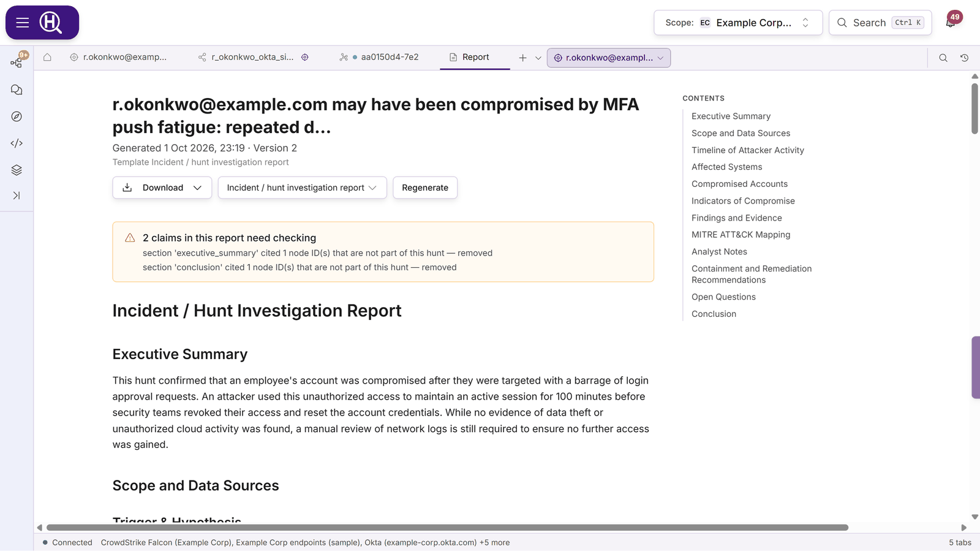The width and height of the screenshot is (980, 551).
Task: Open the compass explore sidebar icon
Action: (17, 116)
